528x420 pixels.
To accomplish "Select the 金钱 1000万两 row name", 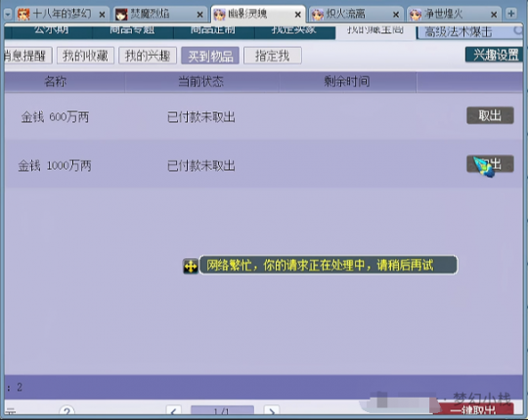I will coord(55,165).
